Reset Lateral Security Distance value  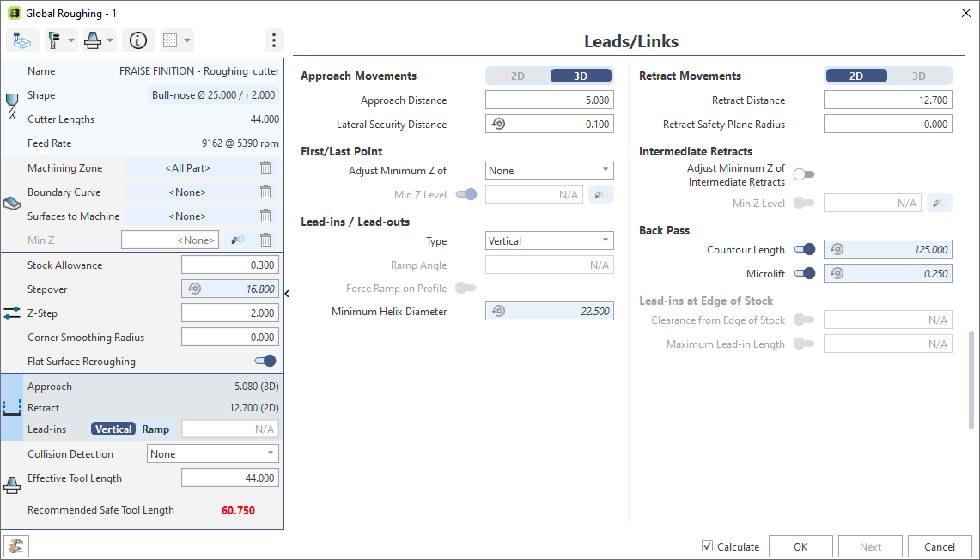click(x=498, y=124)
